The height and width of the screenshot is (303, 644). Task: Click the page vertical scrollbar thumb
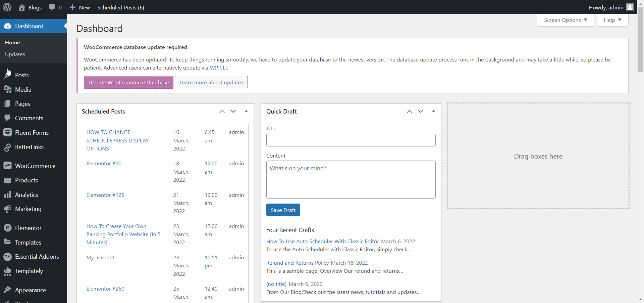[x=640, y=40]
